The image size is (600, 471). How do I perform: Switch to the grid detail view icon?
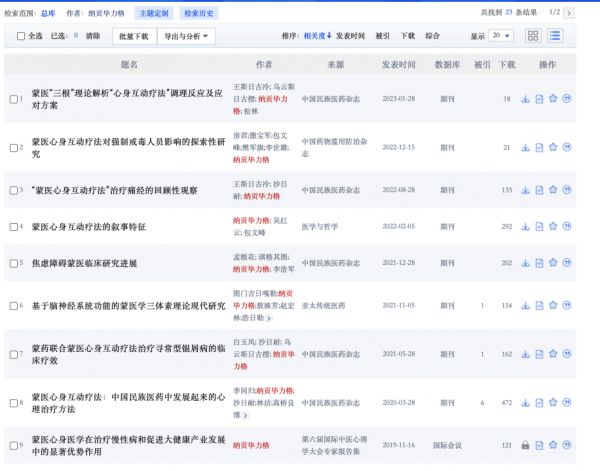[533, 35]
